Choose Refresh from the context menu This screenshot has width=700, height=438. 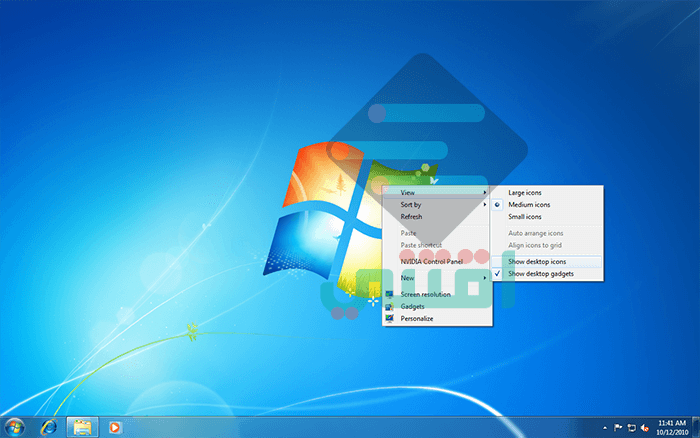(437, 217)
